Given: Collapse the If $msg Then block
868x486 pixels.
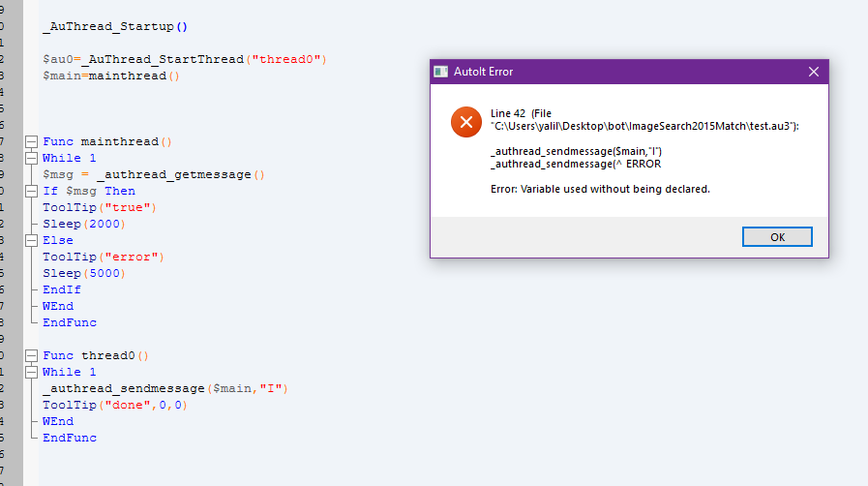Looking at the screenshot, I should [32, 191].
